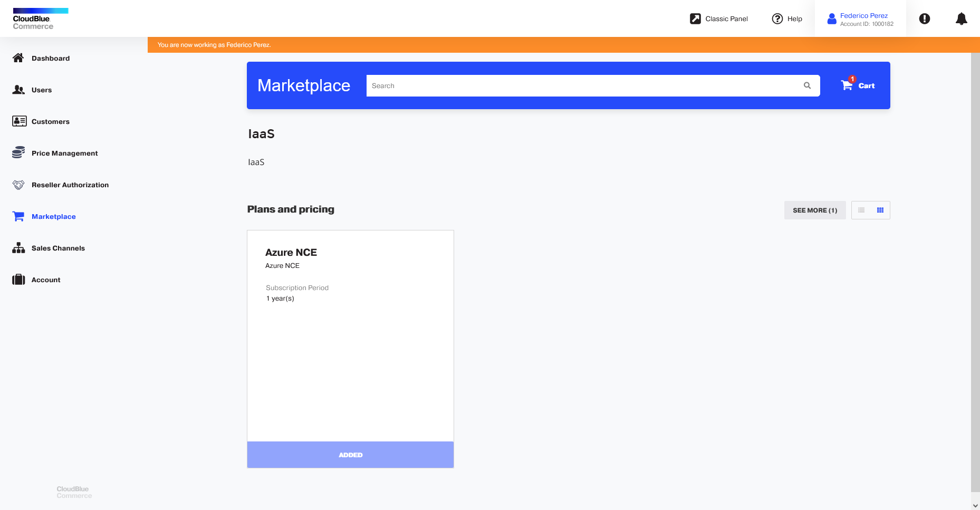Click the Users people icon
This screenshot has width=980, height=510.
pyautogui.click(x=18, y=90)
